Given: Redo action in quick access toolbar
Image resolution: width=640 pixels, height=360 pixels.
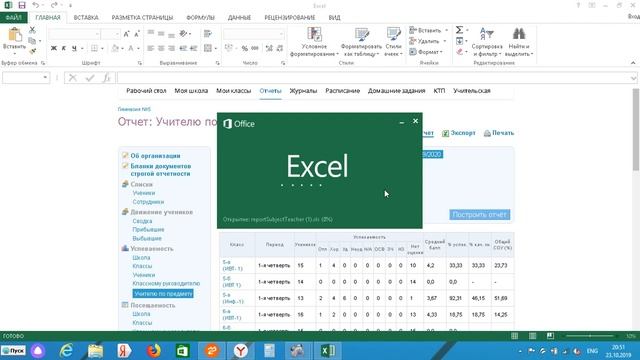Looking at the screenshot, I should click(54, 5).
